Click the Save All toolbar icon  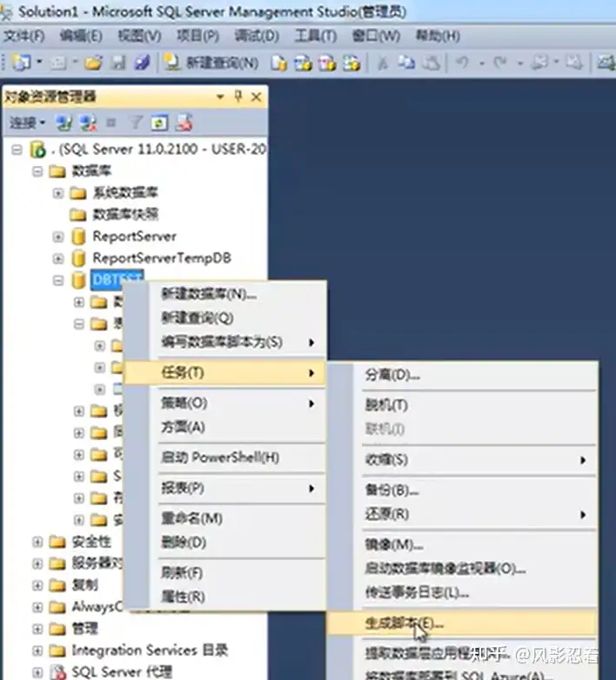tap(142, 63)
